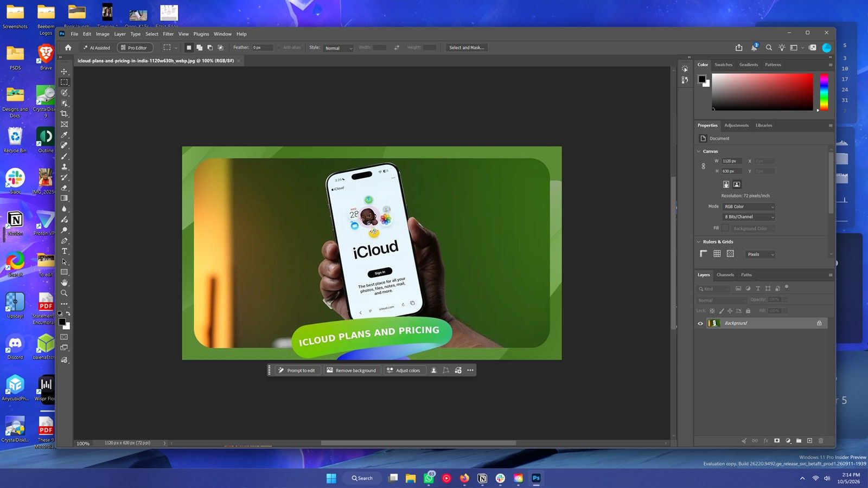
Task: Switch to the Channels tab
Action: 725,275
